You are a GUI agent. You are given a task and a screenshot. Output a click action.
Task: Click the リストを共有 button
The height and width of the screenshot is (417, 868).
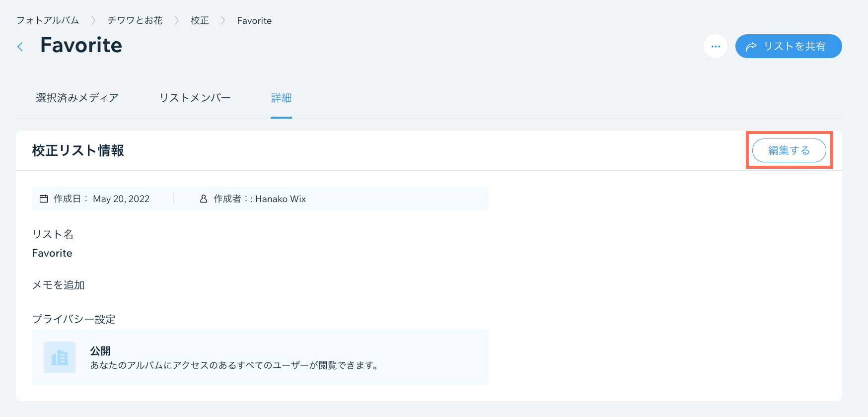click(x=788, y=46)
